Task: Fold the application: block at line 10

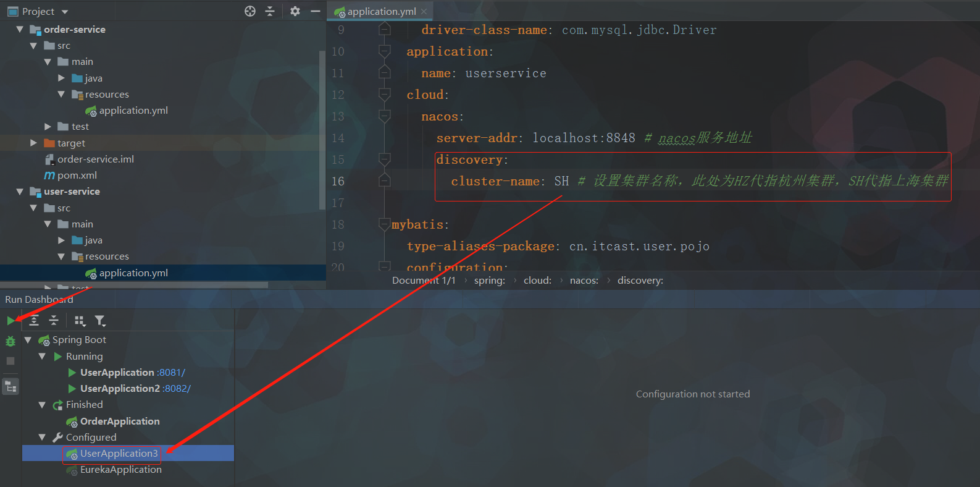Action: coord(384,51)
